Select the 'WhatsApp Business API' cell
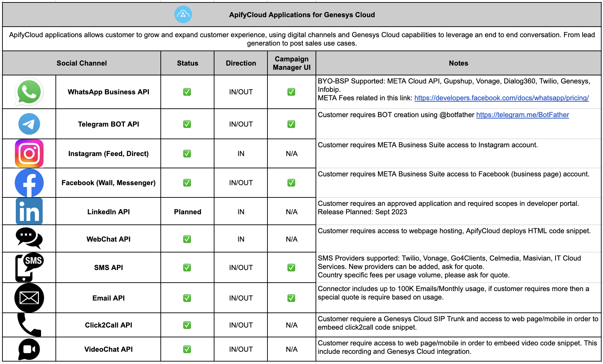Screen dimensions: 603x364 tap(108, 92)
